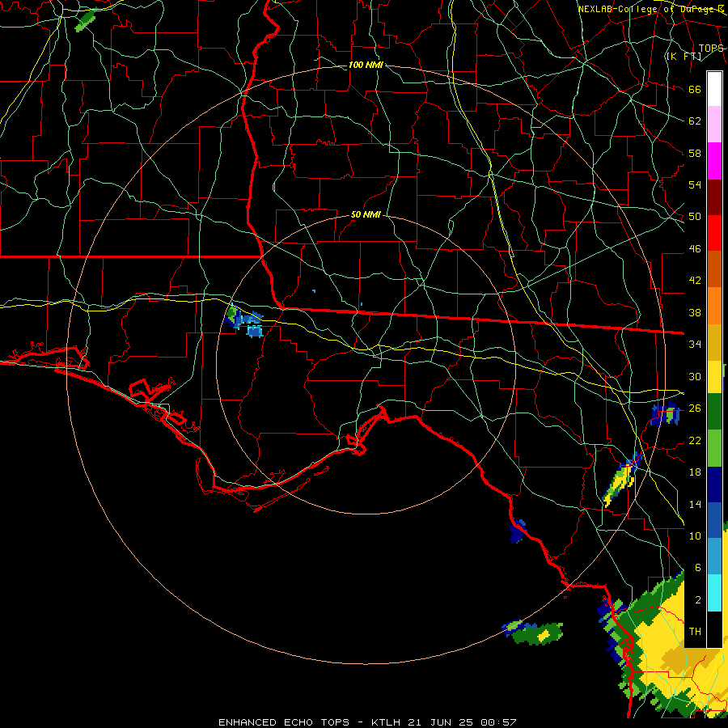Click the yellow streak-shaped echo in the east
Image resolution: width=728 pixels, height=728 pixels.
tap(620, 485)
